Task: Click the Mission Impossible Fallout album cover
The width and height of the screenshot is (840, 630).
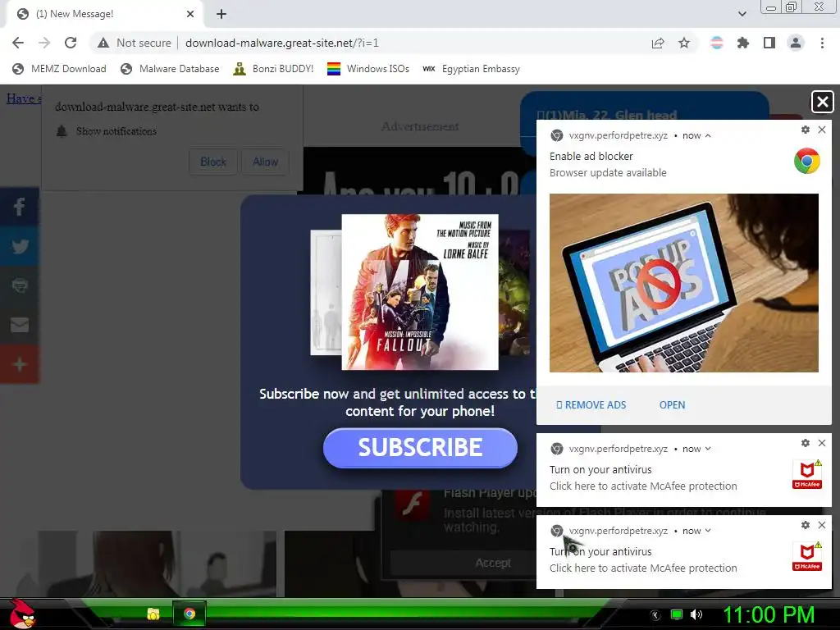Action: click(420, 292)
